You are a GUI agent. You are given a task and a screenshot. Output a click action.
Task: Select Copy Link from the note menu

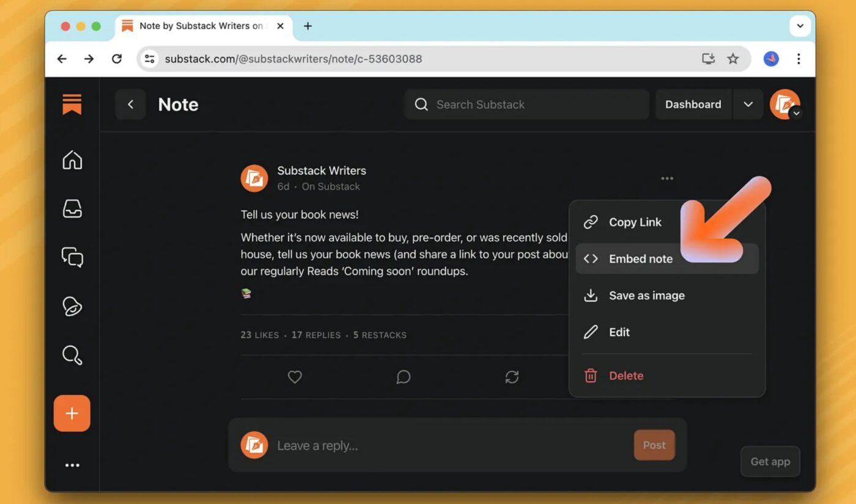click(x=635, y=222)
